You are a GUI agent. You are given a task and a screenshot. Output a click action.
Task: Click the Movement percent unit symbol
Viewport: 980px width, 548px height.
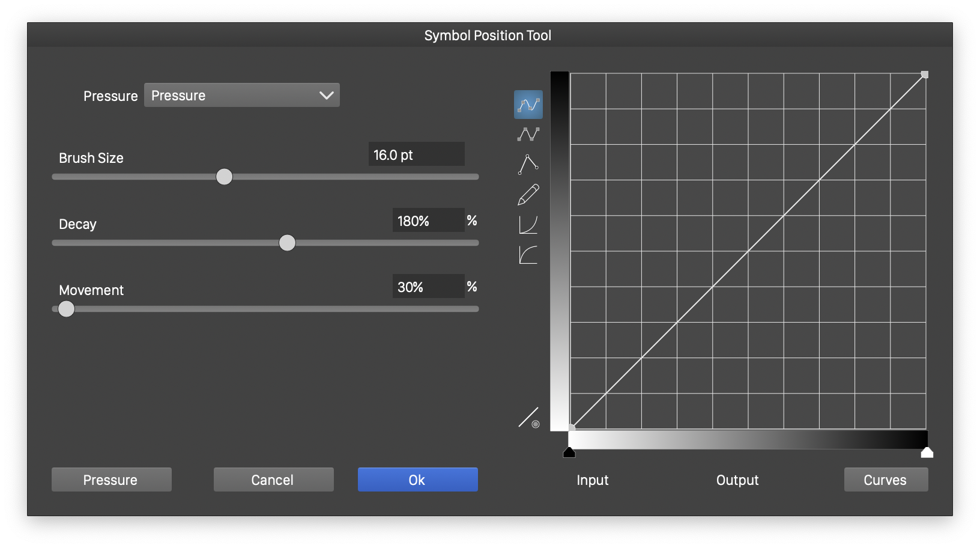472,287
